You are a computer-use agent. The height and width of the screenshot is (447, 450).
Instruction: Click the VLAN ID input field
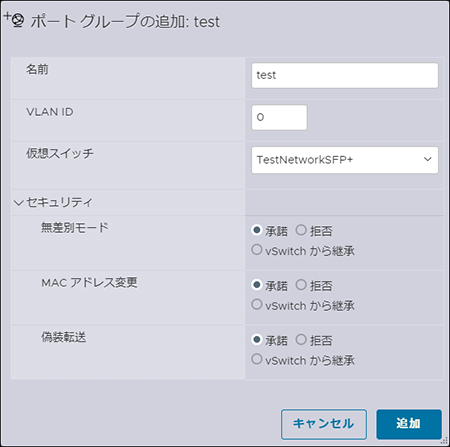279,117
